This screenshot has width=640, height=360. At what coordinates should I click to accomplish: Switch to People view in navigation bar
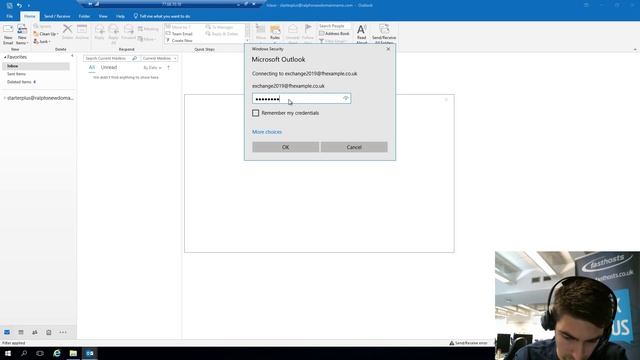pyautogui.click(x=35, y=332)
